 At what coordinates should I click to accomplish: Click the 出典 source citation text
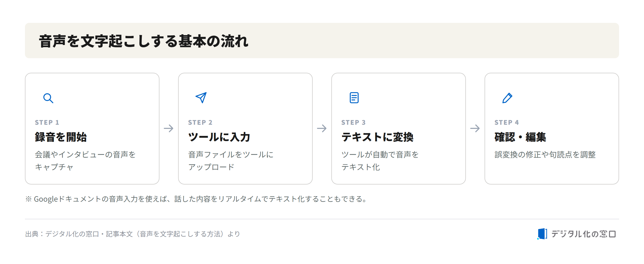(132, 234)
